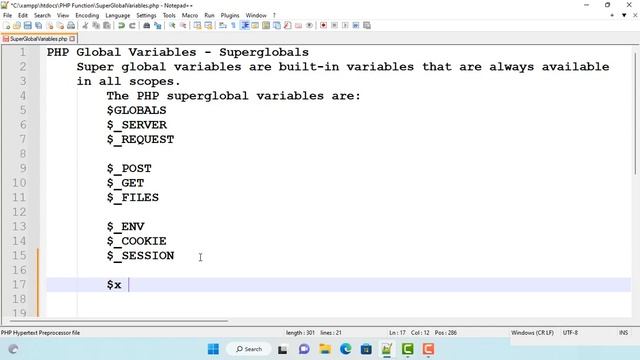Image resolution: width=640 pixels, height=360 pixels.
Task: Click the Copy toolbar icon
Action: (96, 25)
